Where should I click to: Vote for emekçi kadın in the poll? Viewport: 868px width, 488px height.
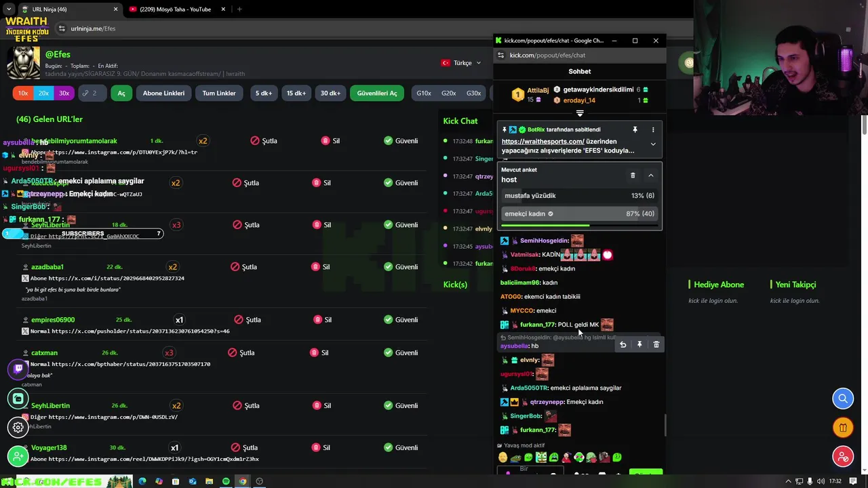580,213
